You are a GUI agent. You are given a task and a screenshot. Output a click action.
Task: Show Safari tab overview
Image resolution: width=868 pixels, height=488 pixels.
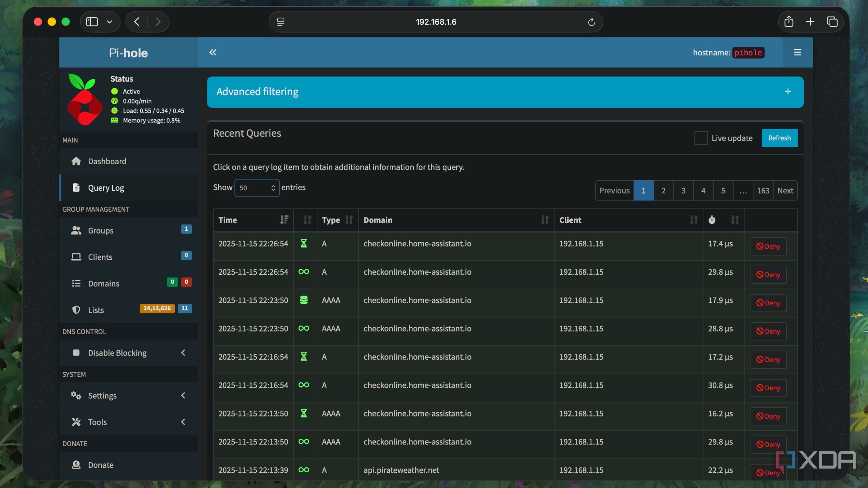(x=832, y=22)
